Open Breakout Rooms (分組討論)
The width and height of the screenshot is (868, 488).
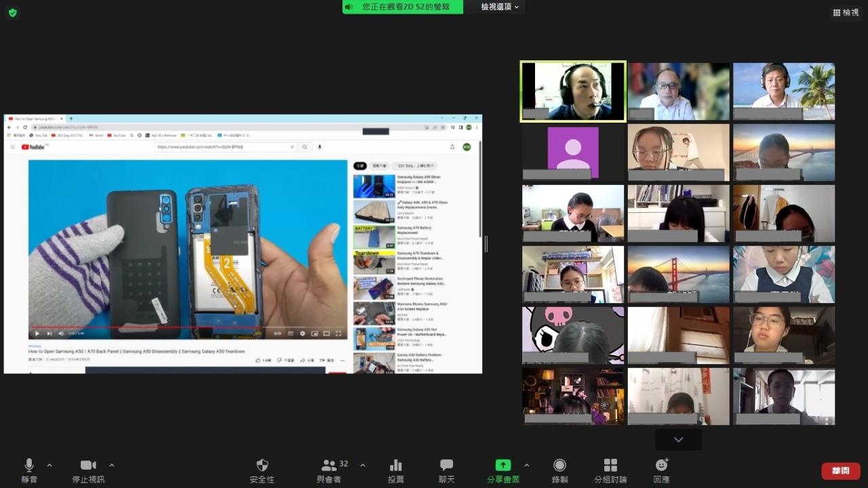pyautogui.click(x=610, y=470)
